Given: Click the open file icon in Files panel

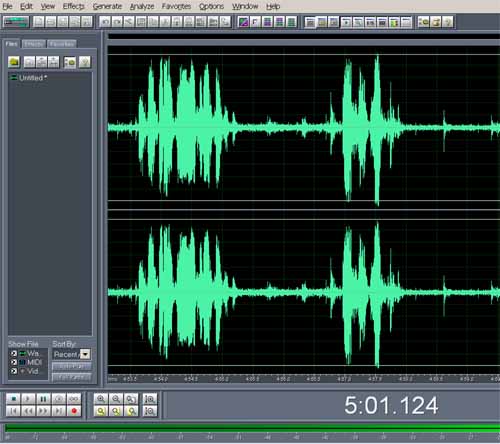Looking at the screenshot, I should [x=14, y=62].
